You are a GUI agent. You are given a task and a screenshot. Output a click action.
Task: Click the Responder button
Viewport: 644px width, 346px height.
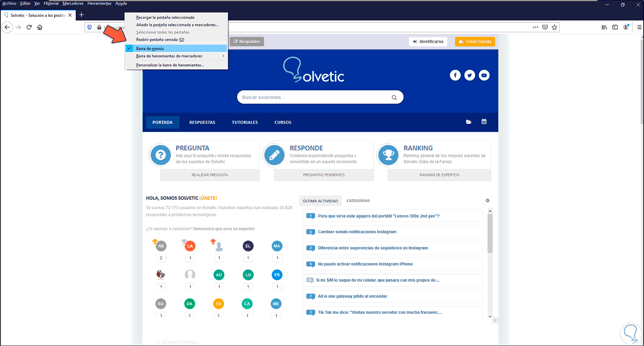[x=247, y=42]
